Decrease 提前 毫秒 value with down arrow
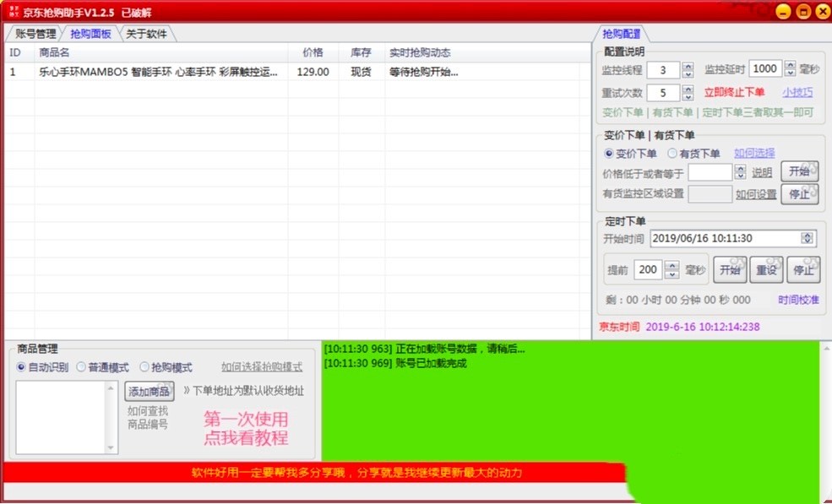832x504 pixels. (672, 274)
